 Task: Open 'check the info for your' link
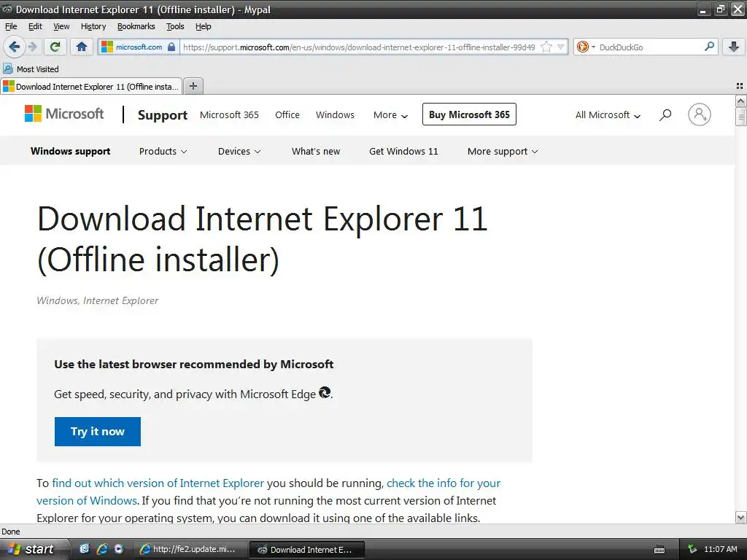pos(444,483)
